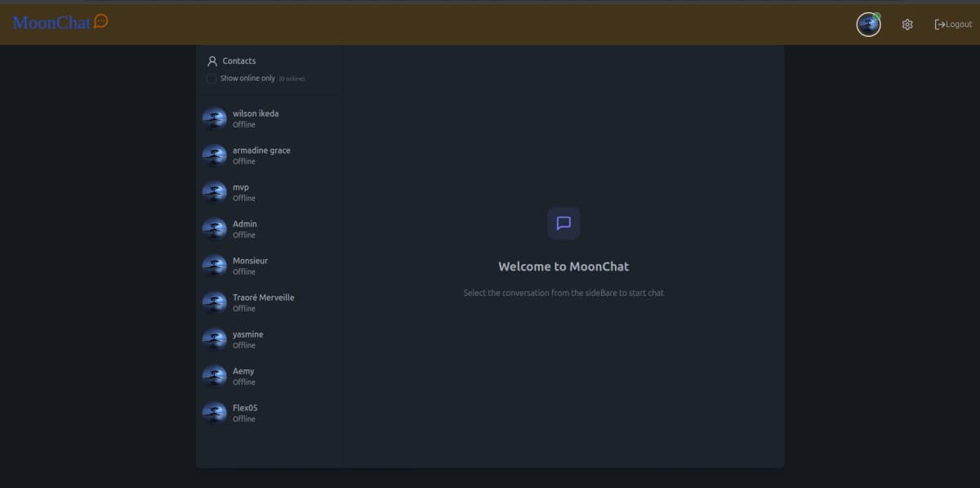Open chat with Admin
The image size is (980, 488).
point(245,229)
